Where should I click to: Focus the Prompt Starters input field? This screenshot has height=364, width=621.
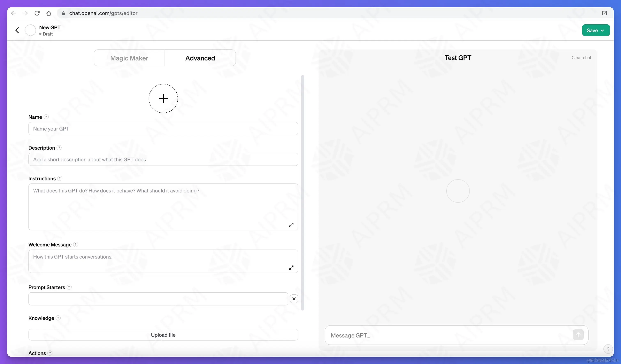point(158,299)
